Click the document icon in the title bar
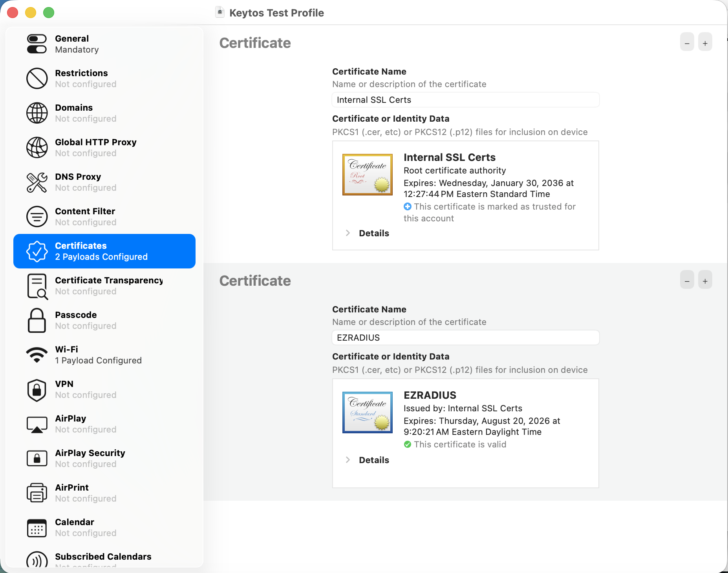This screenshot has width=728, height=573. click(x=220, y=13)
